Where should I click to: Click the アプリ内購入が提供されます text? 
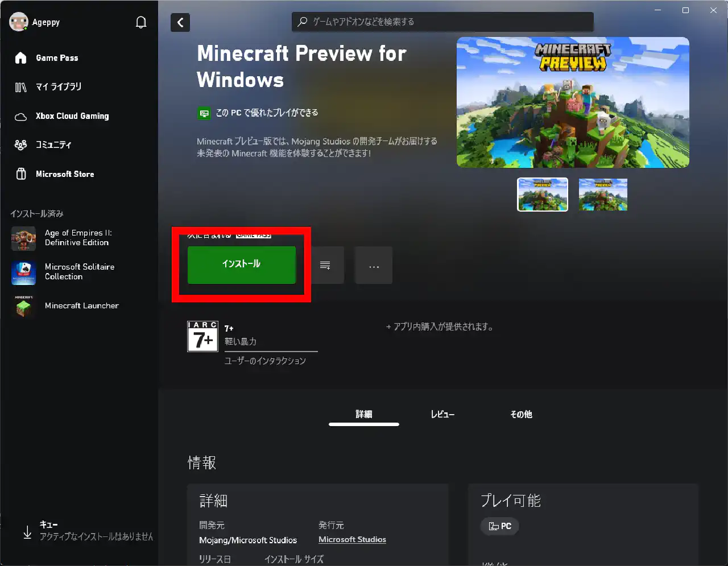point(440,327)
